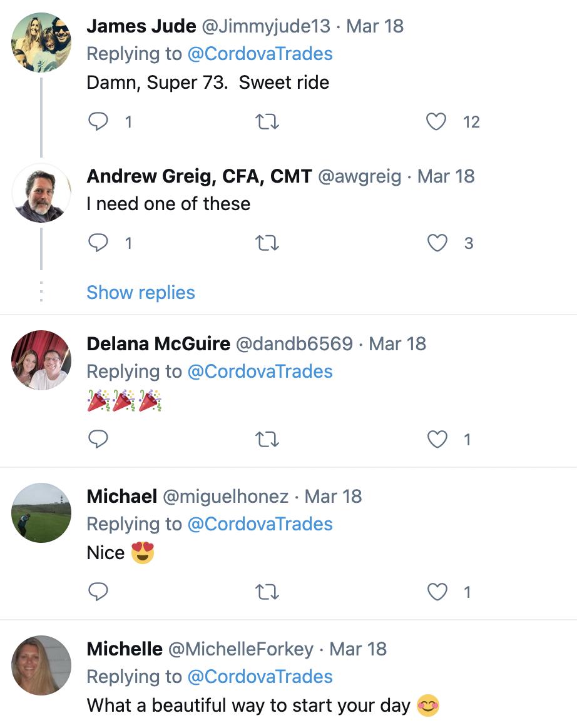Open Andrew Greig's profile avatar
This screenshot has width=577, height=728.
41,193
